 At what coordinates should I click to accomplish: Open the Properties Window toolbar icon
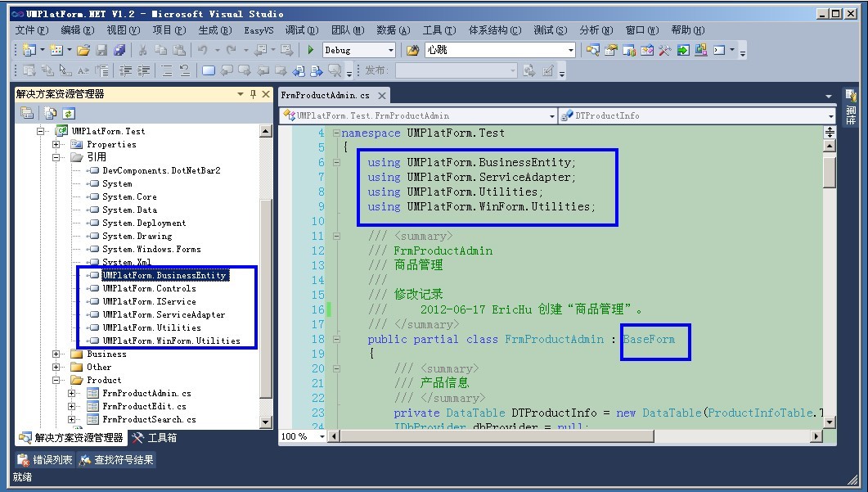(x=610, y=51)
